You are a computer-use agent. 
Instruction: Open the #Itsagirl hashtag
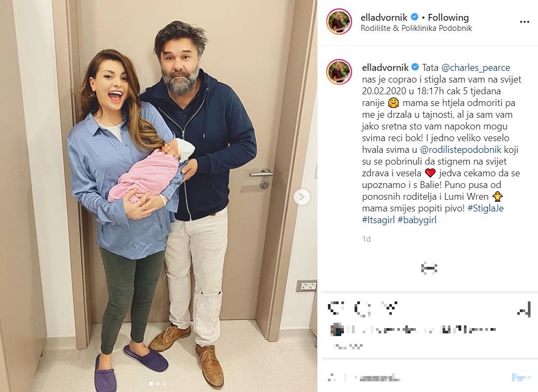tap(379, 220)
